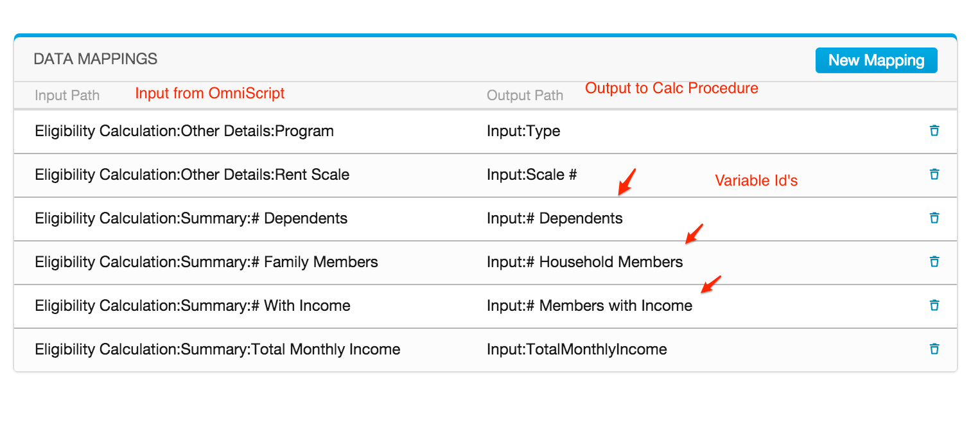Delete the # Family Members mapping
This screenshot has height=438, width=980.
[934, 262]
